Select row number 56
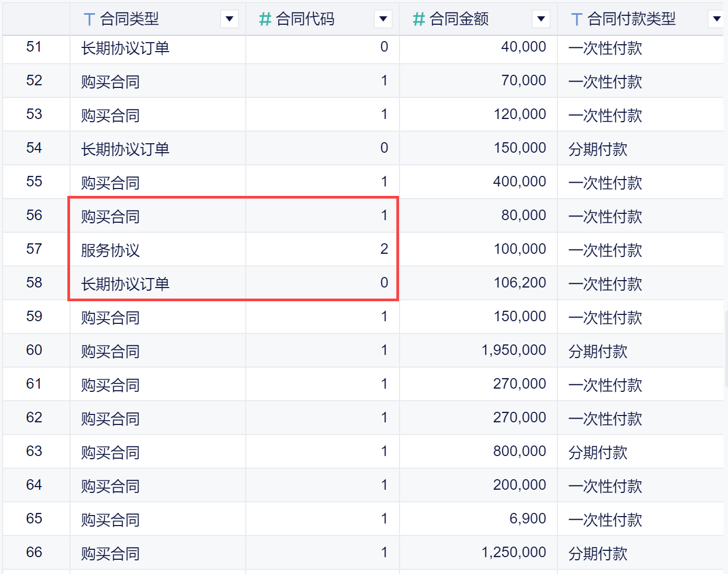This screenshot has height=574, width=728. coord(34,215)
